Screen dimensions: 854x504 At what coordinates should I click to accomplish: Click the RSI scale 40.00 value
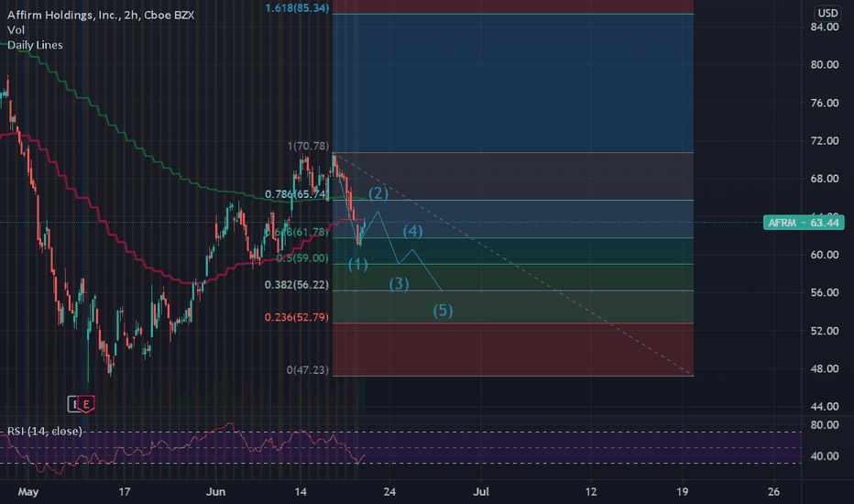825,456
